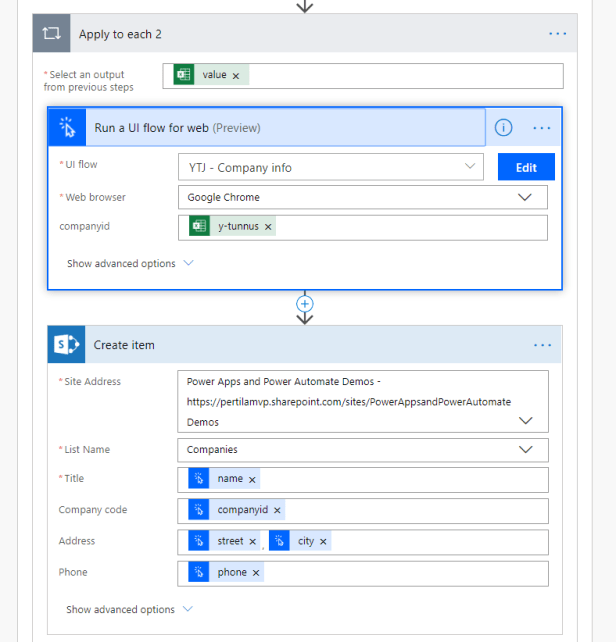Click in the Title input field

coord(363,480)
